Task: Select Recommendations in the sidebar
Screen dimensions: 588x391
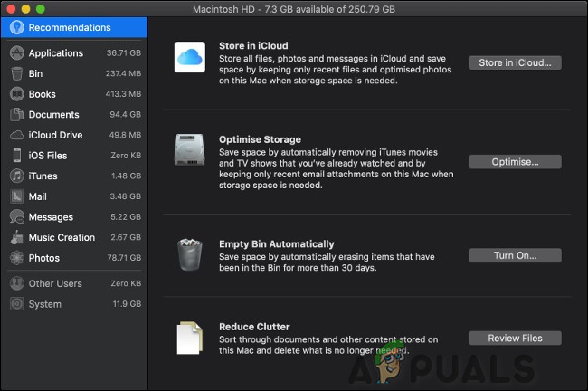Action: point(69,27)
